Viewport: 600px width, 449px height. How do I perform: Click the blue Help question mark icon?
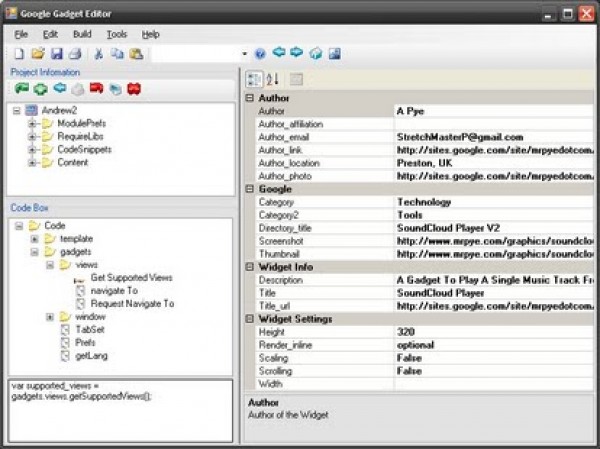coord(260,53)
